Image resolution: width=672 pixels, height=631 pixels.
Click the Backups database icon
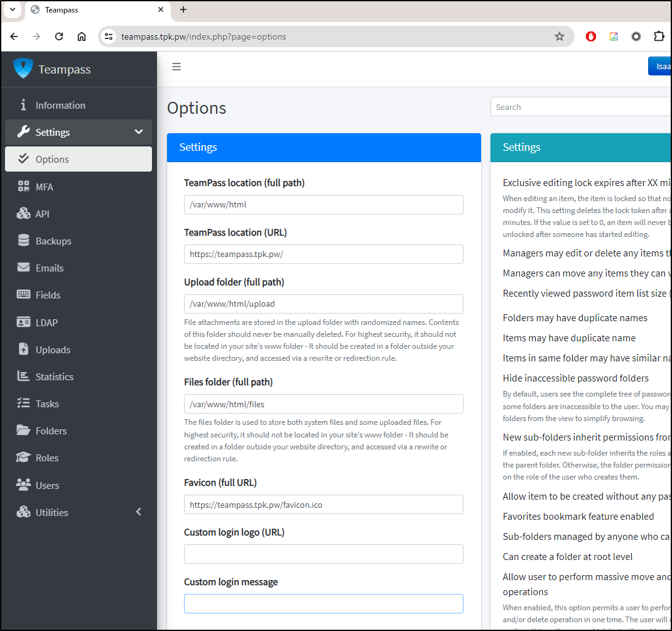pos(23,240)
